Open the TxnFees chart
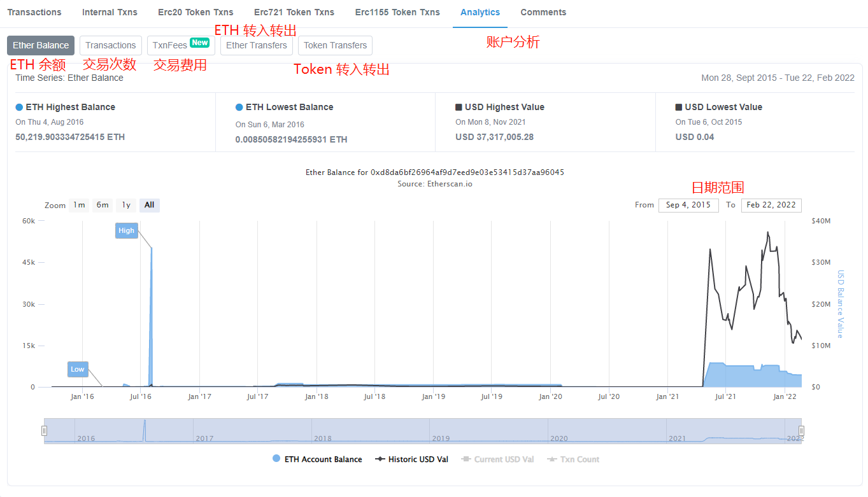868x497 pixels. coord(181,45)
